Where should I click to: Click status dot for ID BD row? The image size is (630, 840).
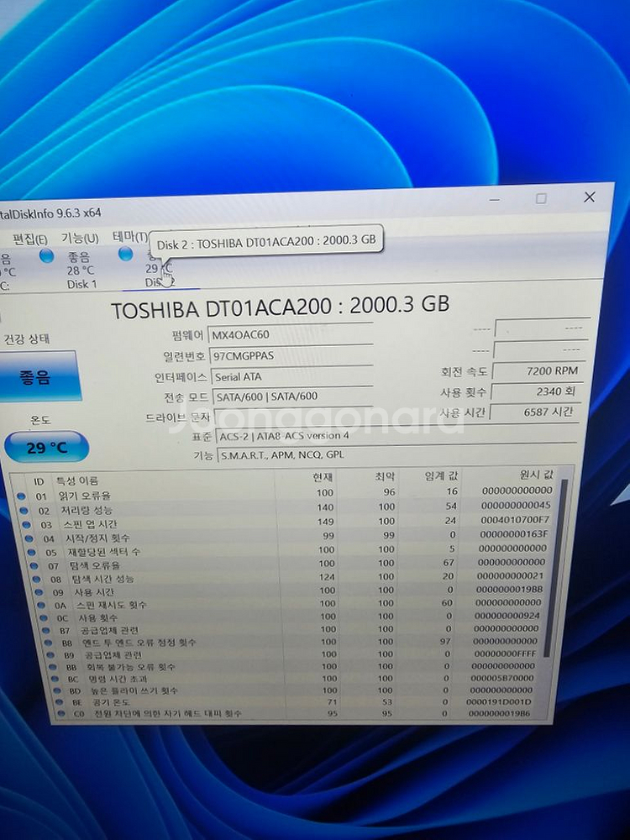[x=57, y=690]
